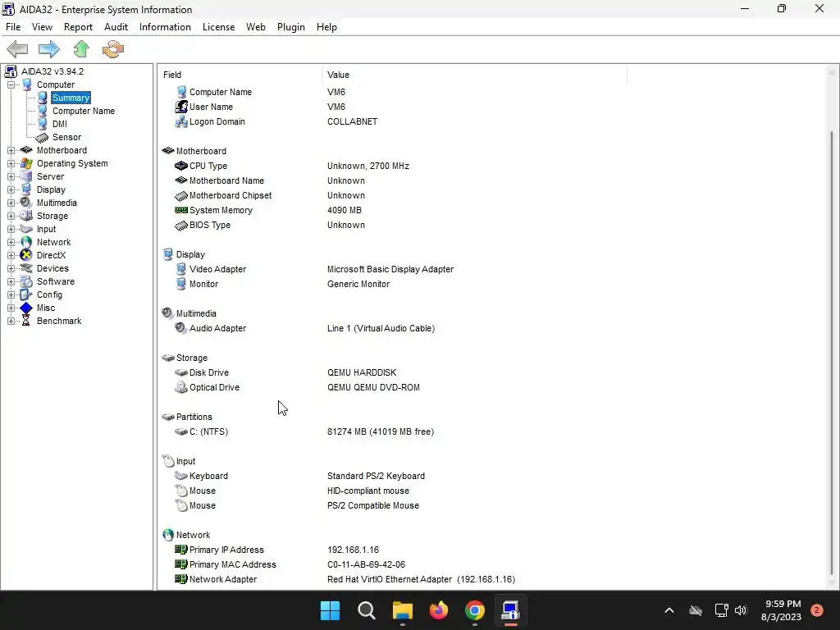The image size is (840, 630).
Task: Open the Audit menu
Action: pos(116,27)
